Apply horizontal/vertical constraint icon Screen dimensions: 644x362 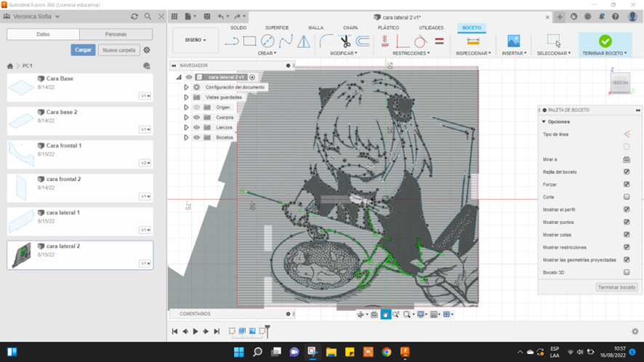pos(385,41)
